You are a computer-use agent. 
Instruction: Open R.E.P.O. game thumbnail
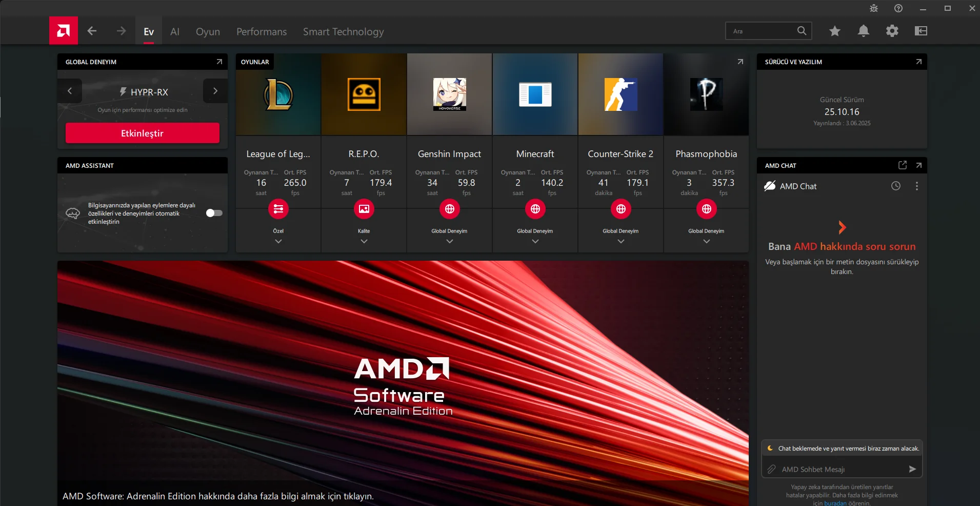[364, 94]
